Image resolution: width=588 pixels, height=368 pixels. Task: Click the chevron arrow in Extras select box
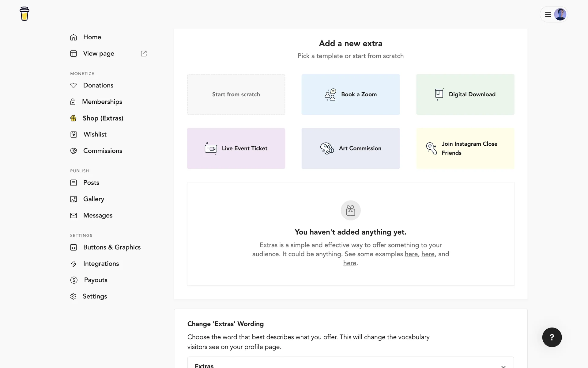503,366
